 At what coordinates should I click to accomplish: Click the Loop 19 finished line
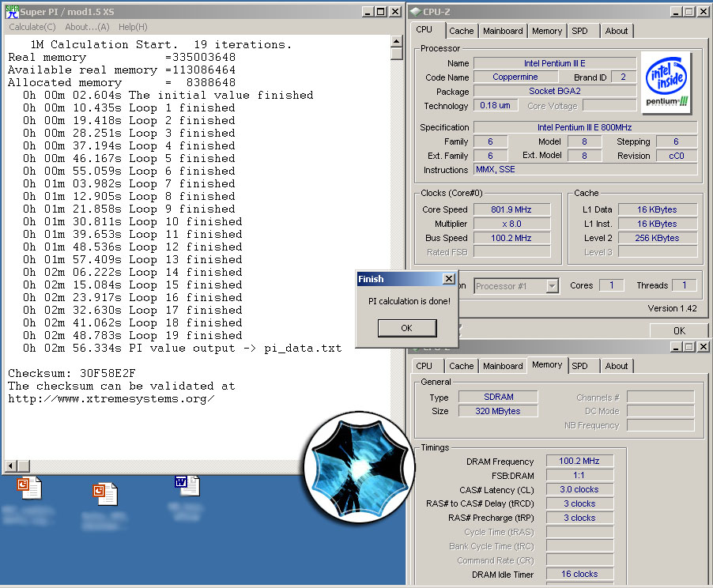tap(132, 335)
